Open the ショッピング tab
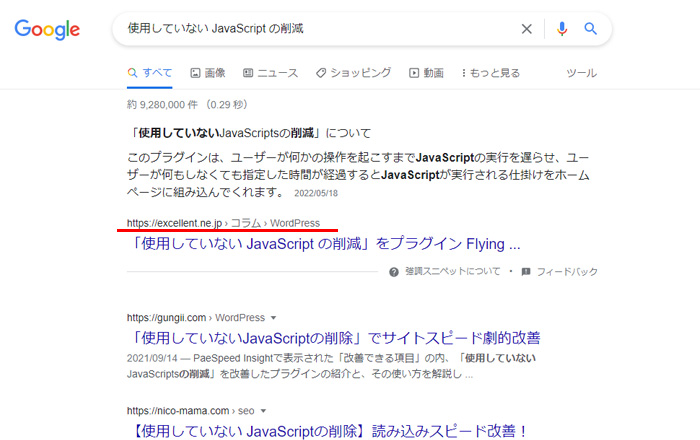Screen dimensions: 700x440 (354, 73)
